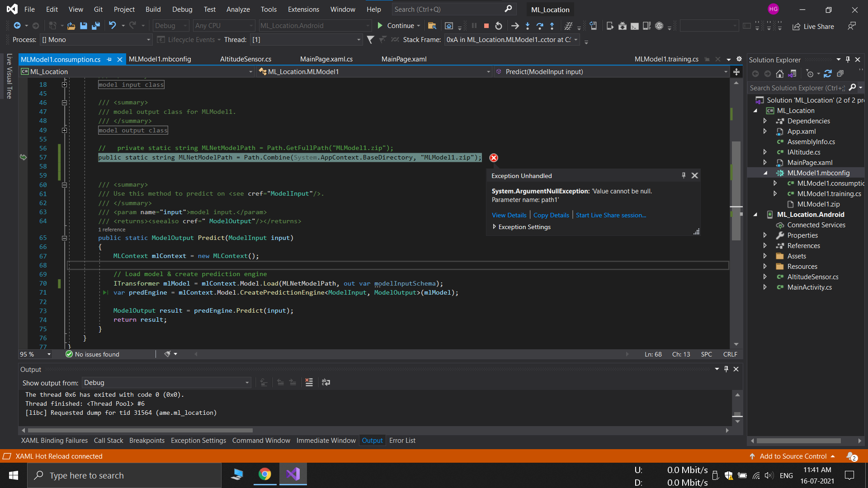This screenshot has width=868, height=488.
Task: Click the View Details link
Action: pyautogui.click(x=509, y=215)
